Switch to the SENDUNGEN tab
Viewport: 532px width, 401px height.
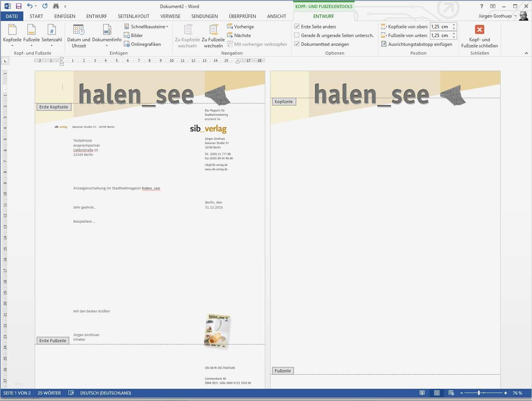coord(204,16)
